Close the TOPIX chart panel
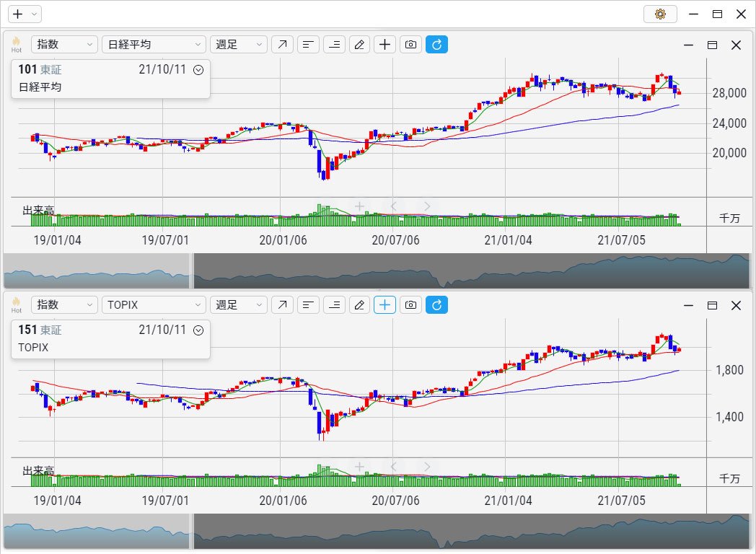 tap(736, 305)
